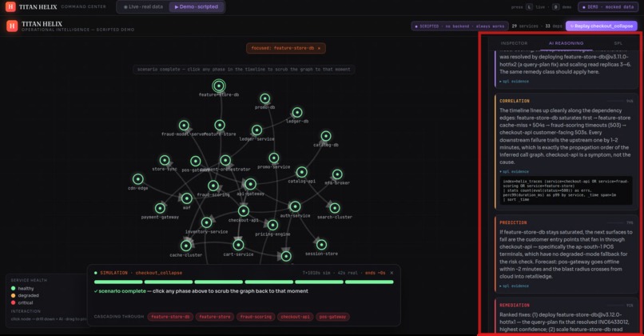Switch to Live real data mode
The height and width of the screenshot is (336, 644).
143,7
